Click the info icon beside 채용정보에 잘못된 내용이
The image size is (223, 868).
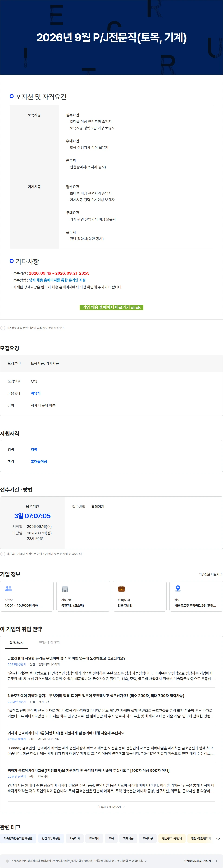point(3,328)
